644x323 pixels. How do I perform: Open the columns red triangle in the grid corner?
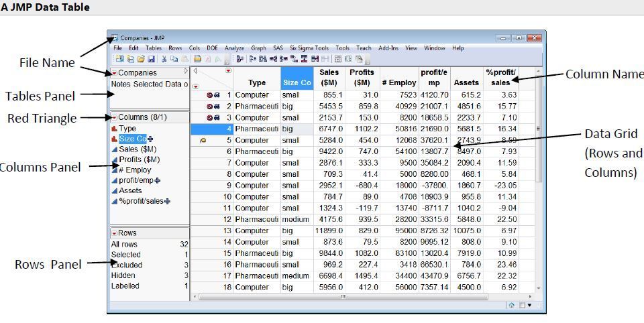(x=228, y=70)
